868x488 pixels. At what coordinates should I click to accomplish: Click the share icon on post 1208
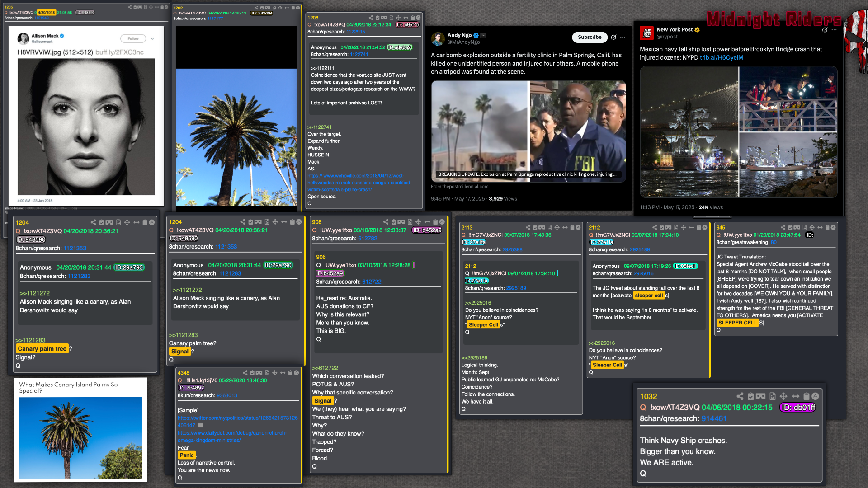point(371,18)
